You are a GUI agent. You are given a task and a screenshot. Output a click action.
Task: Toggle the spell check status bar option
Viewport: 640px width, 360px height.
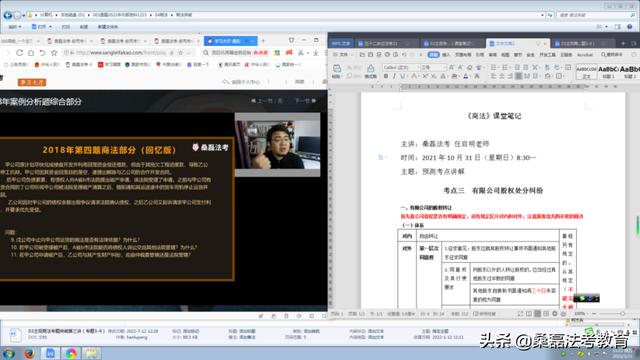point(484,314)
